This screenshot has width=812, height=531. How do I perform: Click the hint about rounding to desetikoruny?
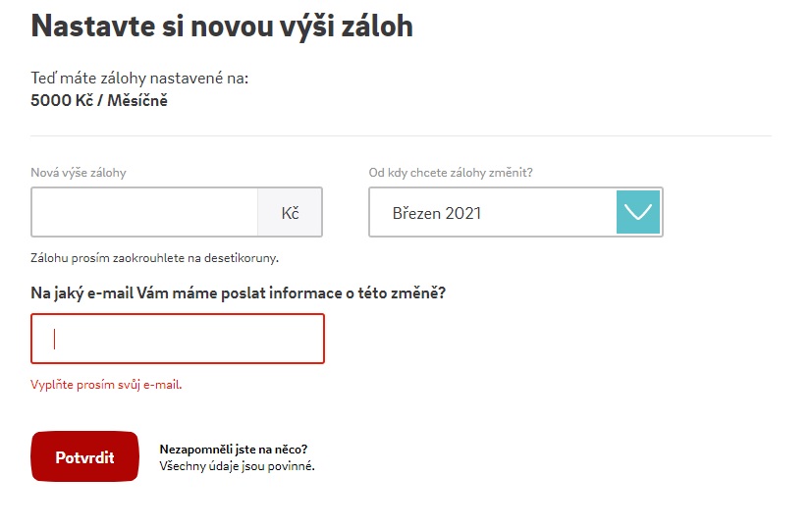click(x=155, y=258)
